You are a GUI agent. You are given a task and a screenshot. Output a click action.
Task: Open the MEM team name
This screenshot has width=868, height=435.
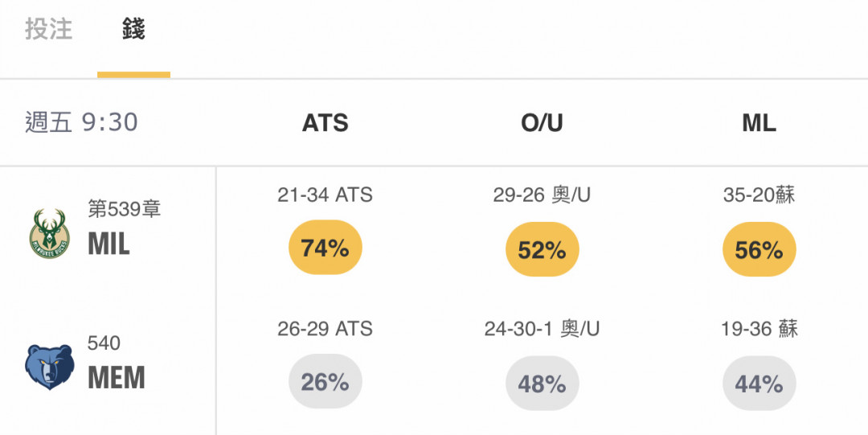117,378
